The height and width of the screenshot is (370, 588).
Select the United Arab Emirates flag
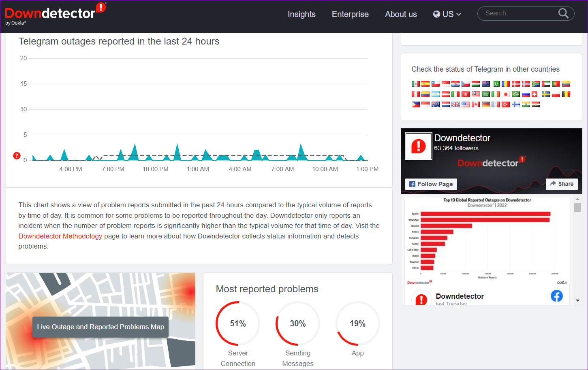coord(546,84)
